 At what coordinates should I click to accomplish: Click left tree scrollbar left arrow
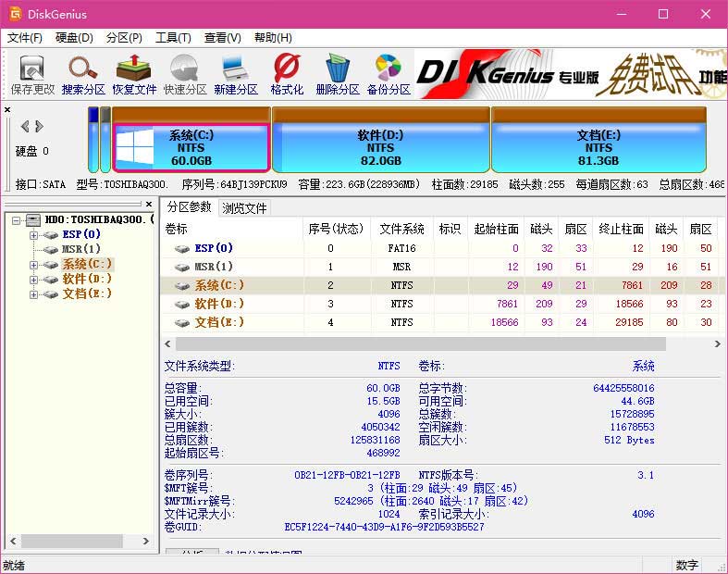coord(13,541)
